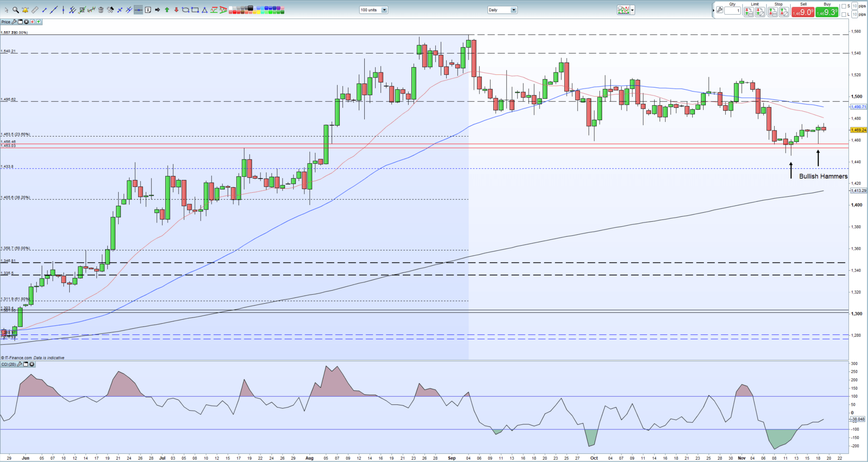
Task: Close the CCI (20) indicator panel
Action: pyautogui.click(x=32, y=364)
